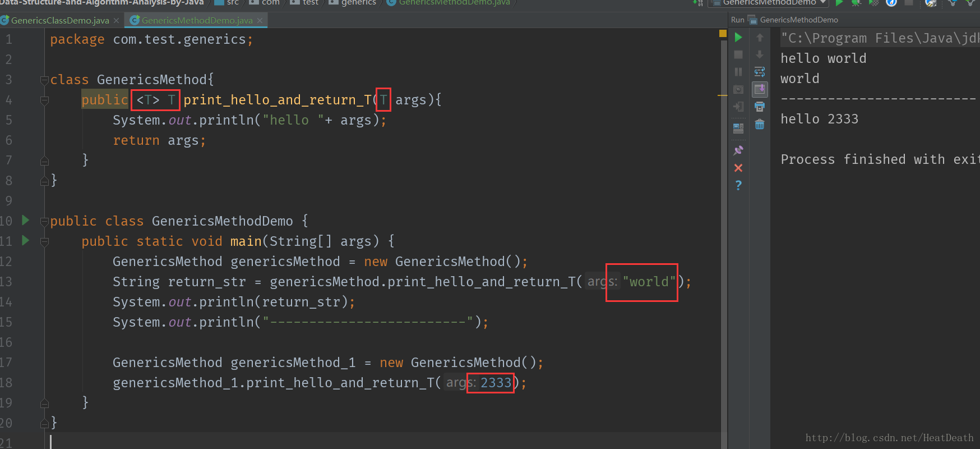980x449 pixels.
Task: Switch to the GenericsClassDemo.java tab
Action: coord(60,20)
